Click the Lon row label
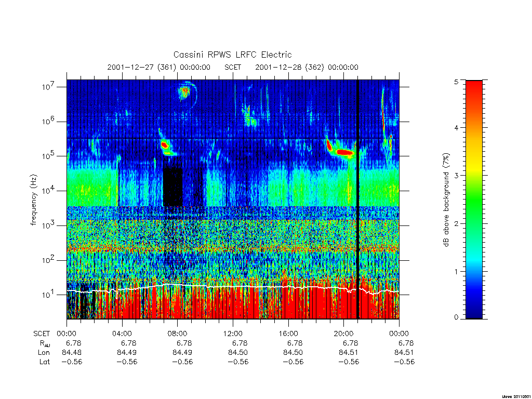 tap(44, 353)
